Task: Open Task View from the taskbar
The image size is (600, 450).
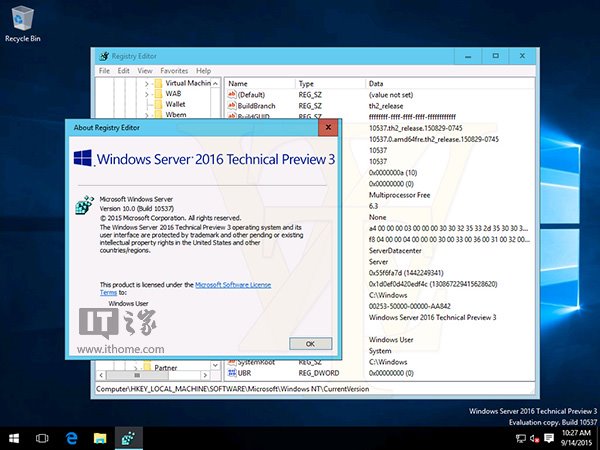Action: (42, 438)
